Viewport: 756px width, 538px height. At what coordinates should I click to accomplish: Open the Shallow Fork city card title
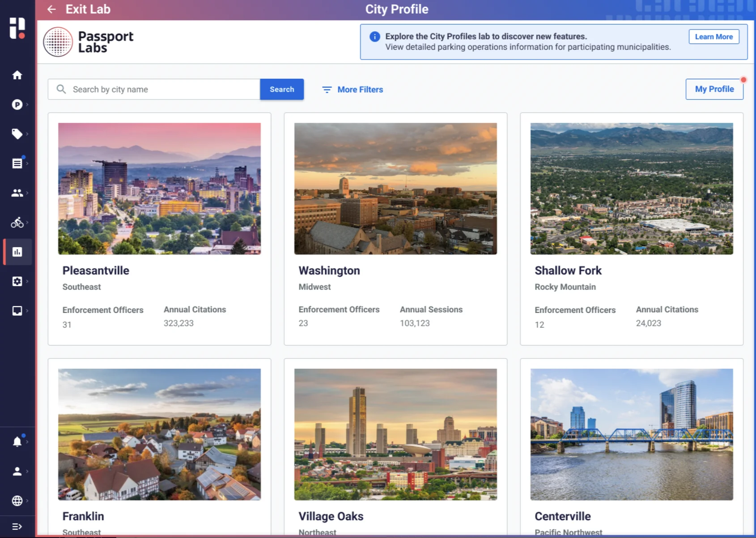[x=568, y=271]
